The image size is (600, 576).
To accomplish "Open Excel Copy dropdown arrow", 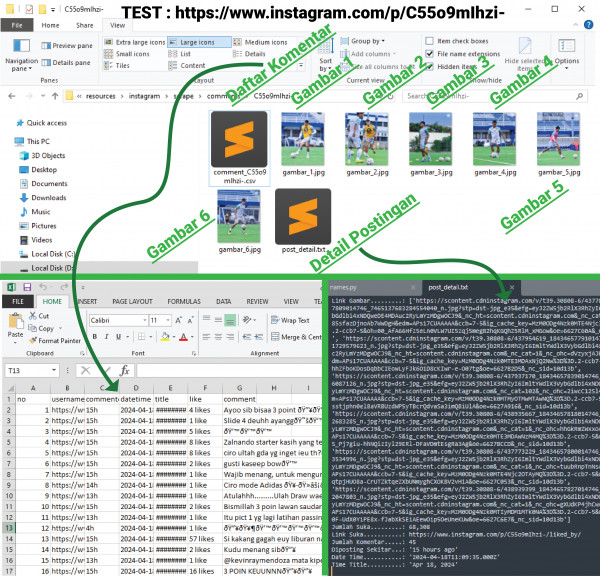I will pos(60,328).
